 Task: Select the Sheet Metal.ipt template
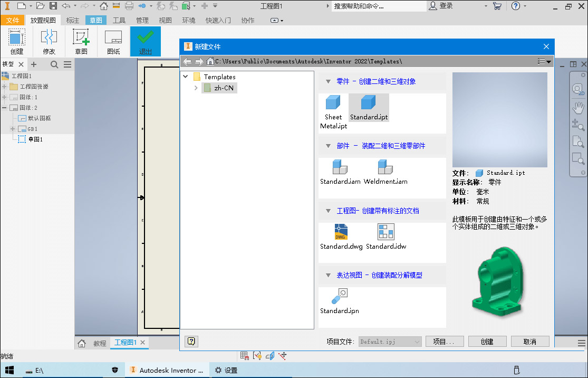[x=333, y=107]
